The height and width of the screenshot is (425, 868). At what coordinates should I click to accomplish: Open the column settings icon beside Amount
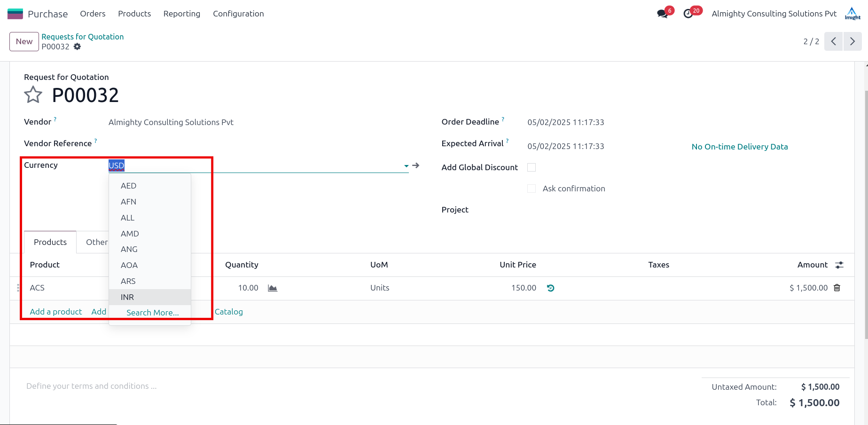click(x=839, y=265)
